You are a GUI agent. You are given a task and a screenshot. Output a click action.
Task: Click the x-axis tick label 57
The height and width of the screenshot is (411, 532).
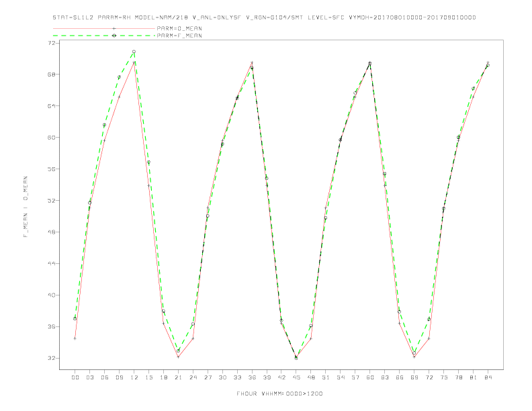point(355,377)
